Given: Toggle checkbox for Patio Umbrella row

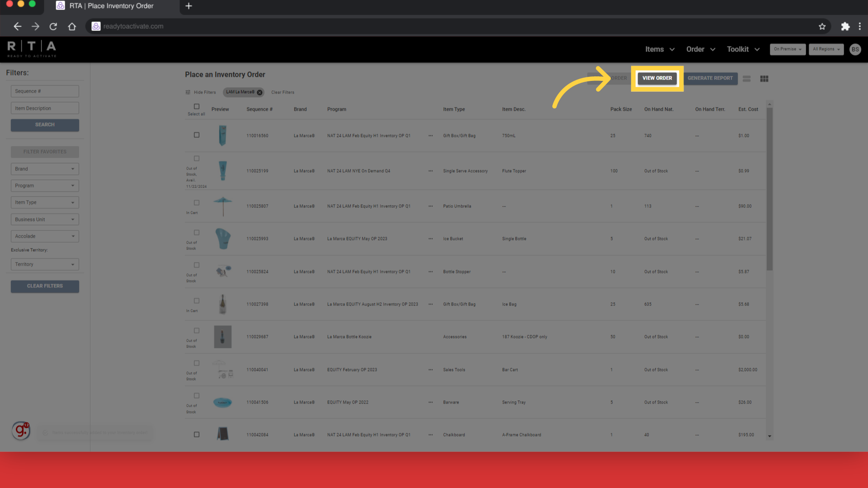Looking at the screenshot, I should point(197,203).
